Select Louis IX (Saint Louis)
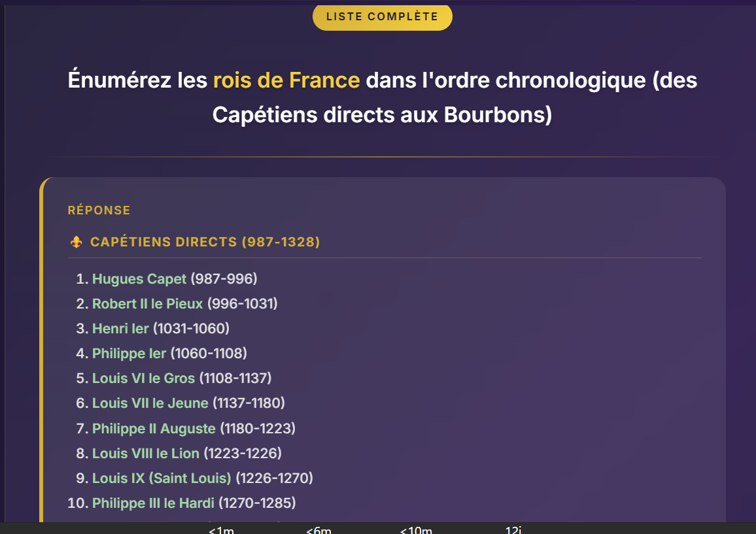 tap(162, 478)
